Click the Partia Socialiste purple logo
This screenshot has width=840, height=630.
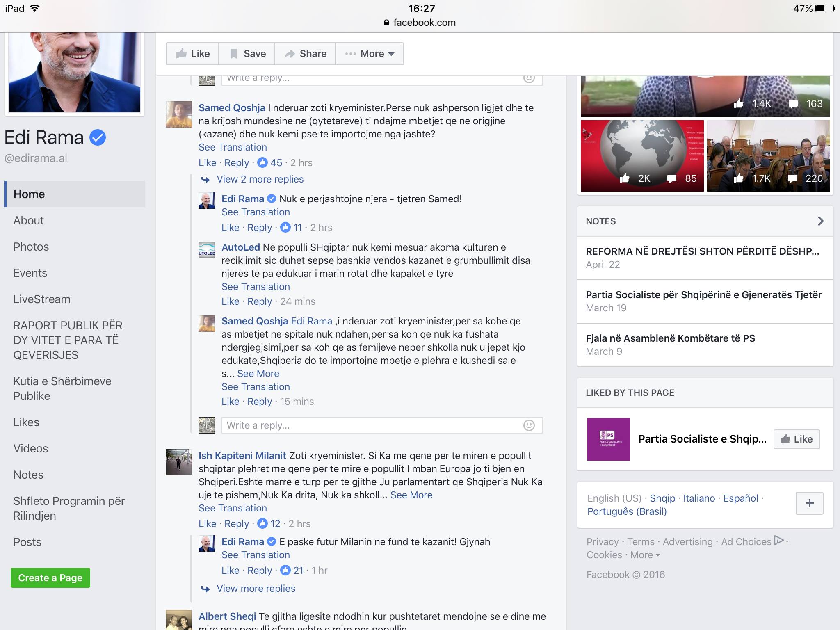point(609,439)
